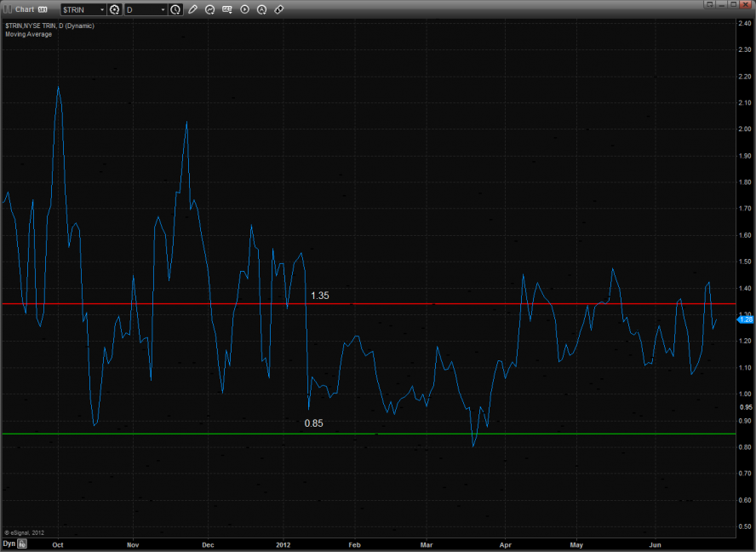Click the symbol settings gear icon
The height and width of the screenshot is (552, 756).
pos(114,9)
